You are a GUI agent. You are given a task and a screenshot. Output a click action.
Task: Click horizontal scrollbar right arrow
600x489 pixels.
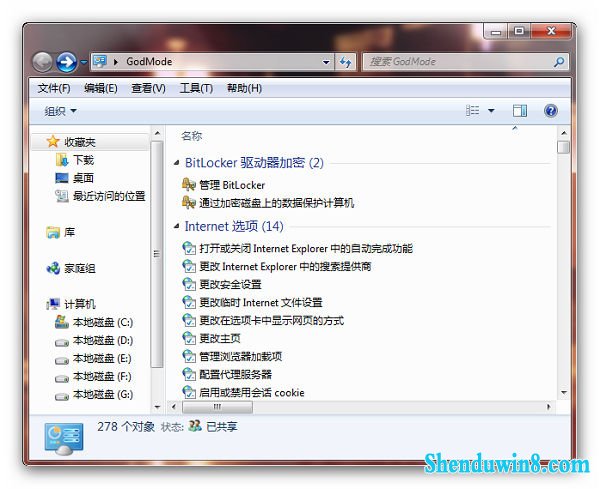click(549, 407)
